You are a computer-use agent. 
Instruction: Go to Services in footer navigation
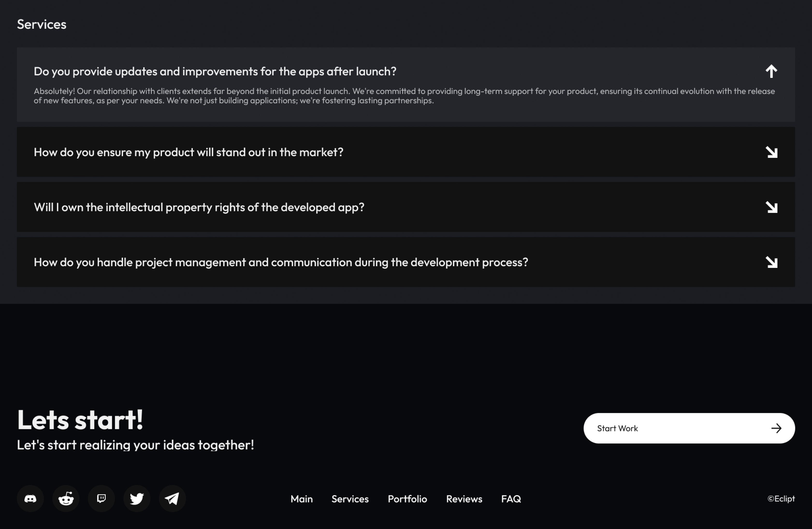(x=350, y=499)
